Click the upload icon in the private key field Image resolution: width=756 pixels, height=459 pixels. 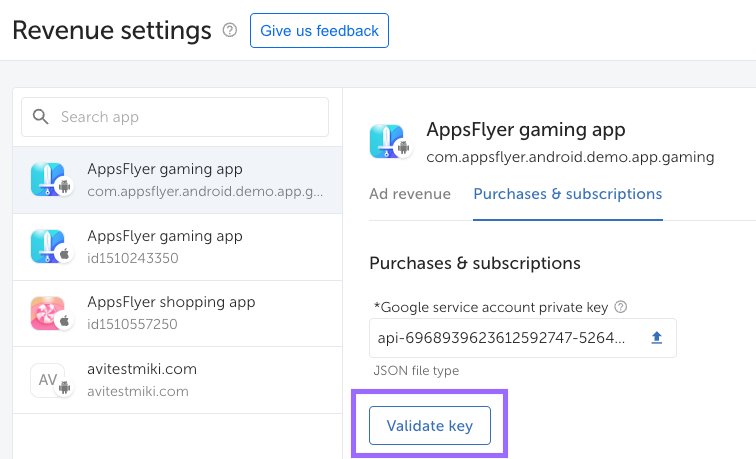pyautogui.click(x=657, y=338)
